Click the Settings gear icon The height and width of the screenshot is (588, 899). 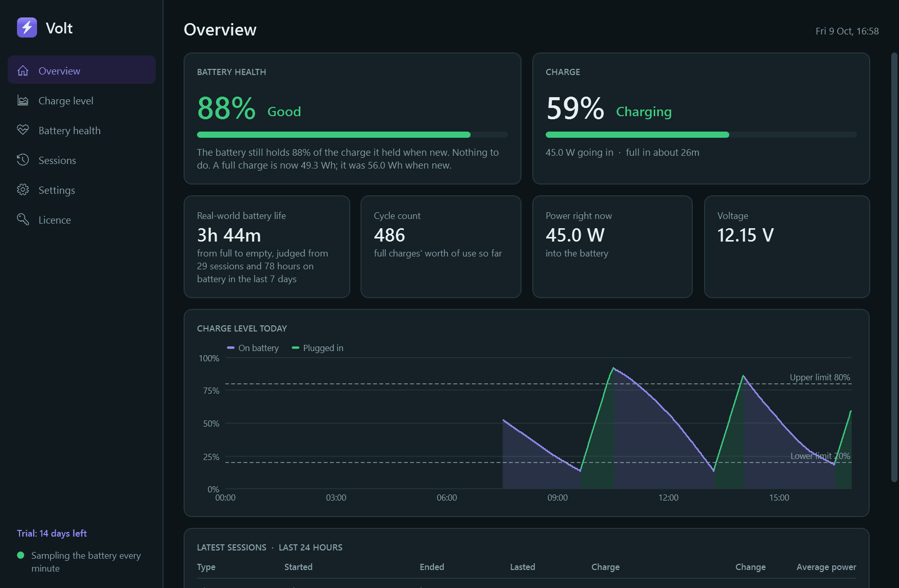[23, 190]
